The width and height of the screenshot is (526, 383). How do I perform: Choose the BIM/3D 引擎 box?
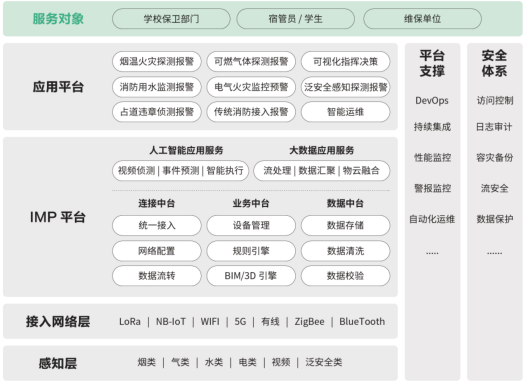point(251,276)
